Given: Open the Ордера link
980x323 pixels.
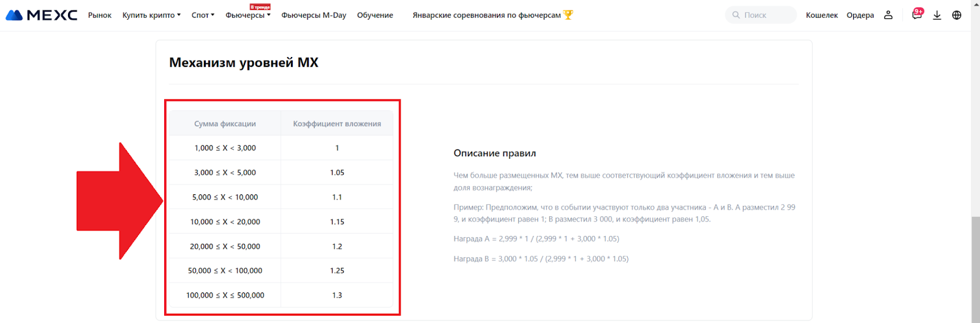Looking at the screenshot, I should 860,15.
